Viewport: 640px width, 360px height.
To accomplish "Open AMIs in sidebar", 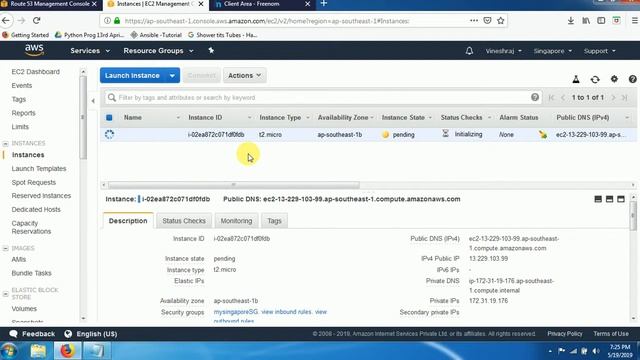I will [x=19, y=259].
